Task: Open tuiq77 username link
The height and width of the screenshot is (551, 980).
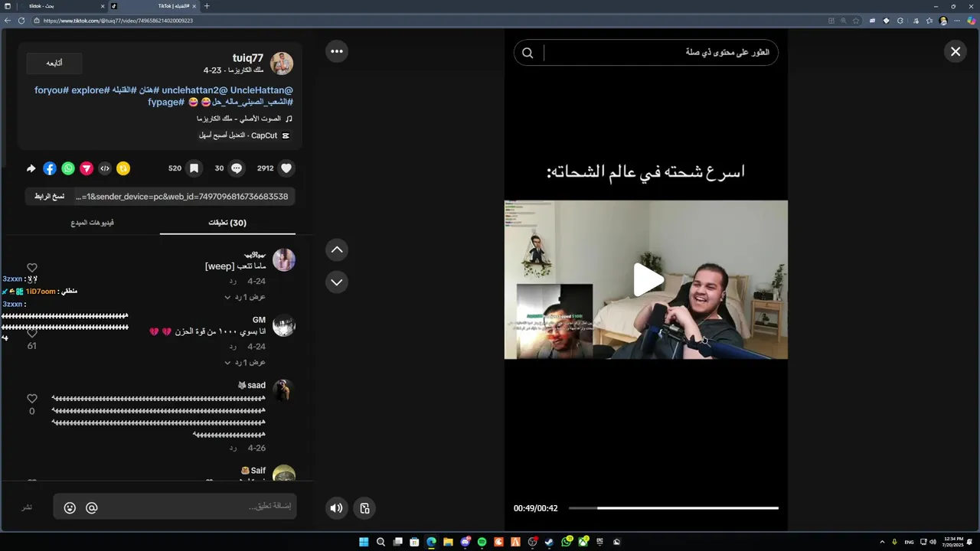Action: pos(248,58)
